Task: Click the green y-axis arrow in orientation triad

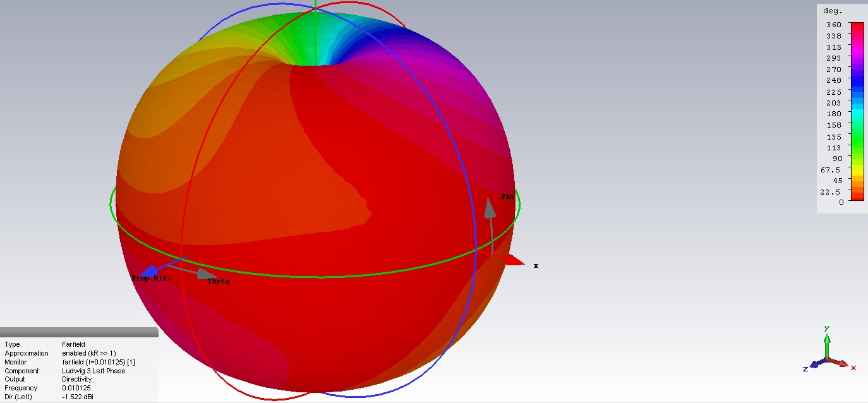Action: coord(827,344)
